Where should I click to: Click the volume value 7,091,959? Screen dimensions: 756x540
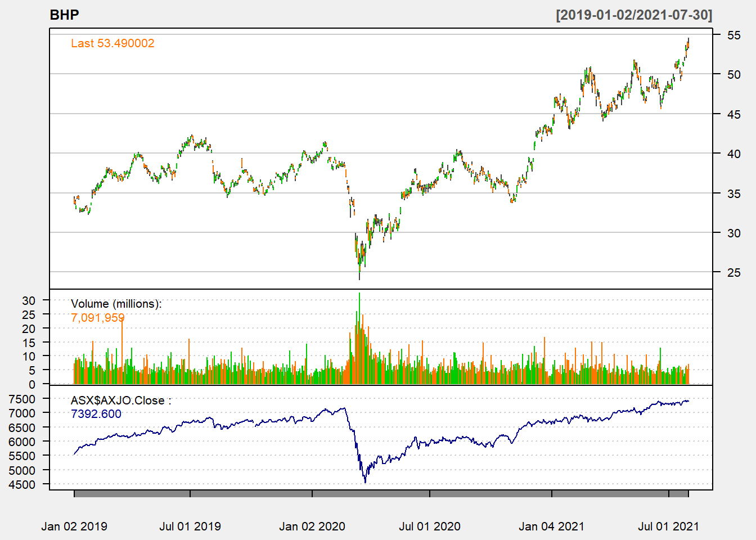(x=98, y=318)
